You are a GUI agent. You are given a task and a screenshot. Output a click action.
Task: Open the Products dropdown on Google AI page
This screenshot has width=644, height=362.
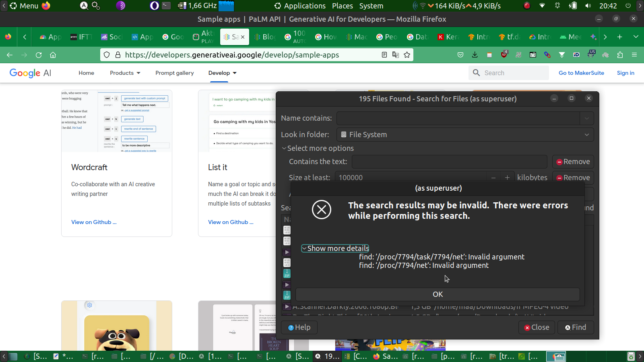(x=125, y=73)
